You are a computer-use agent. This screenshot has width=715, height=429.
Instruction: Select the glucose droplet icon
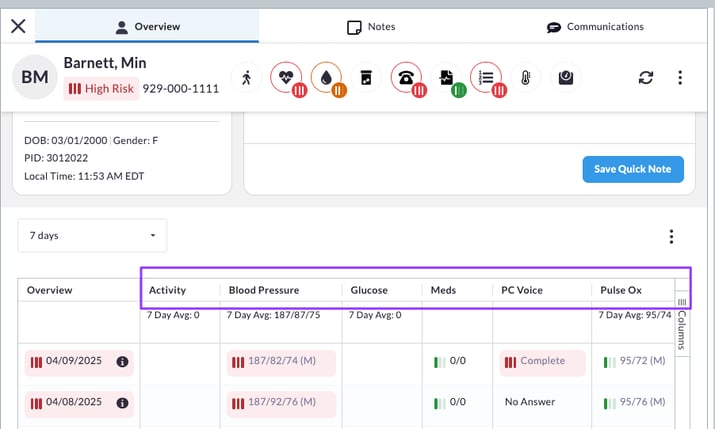[328, 77]
